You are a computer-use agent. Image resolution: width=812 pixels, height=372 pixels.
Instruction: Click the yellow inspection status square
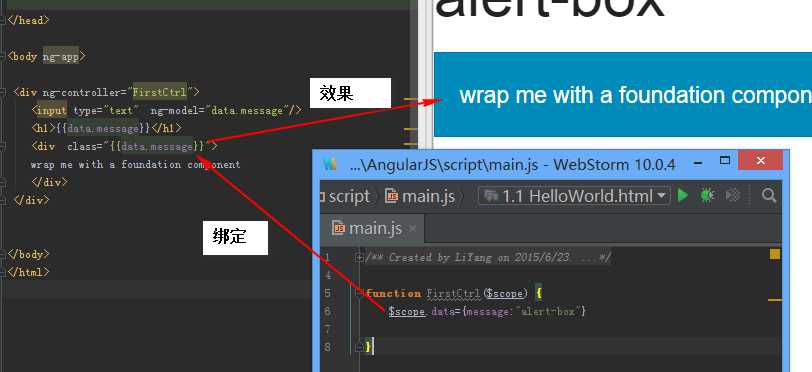pos(775,254)
